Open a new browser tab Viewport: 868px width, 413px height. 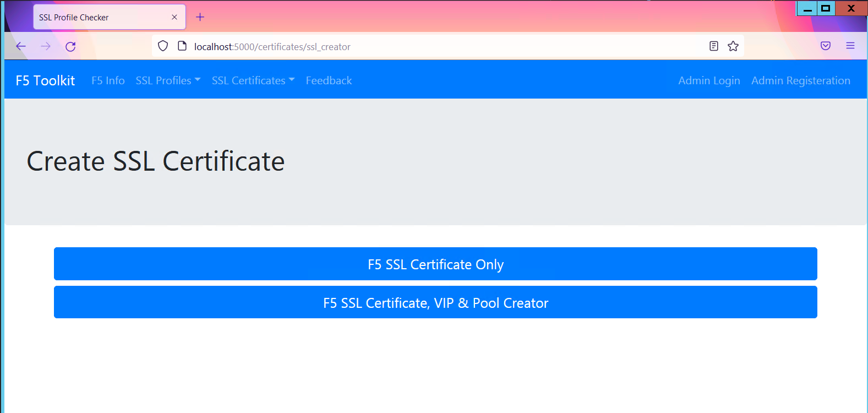pyautogui.click(x=200, y=17)
